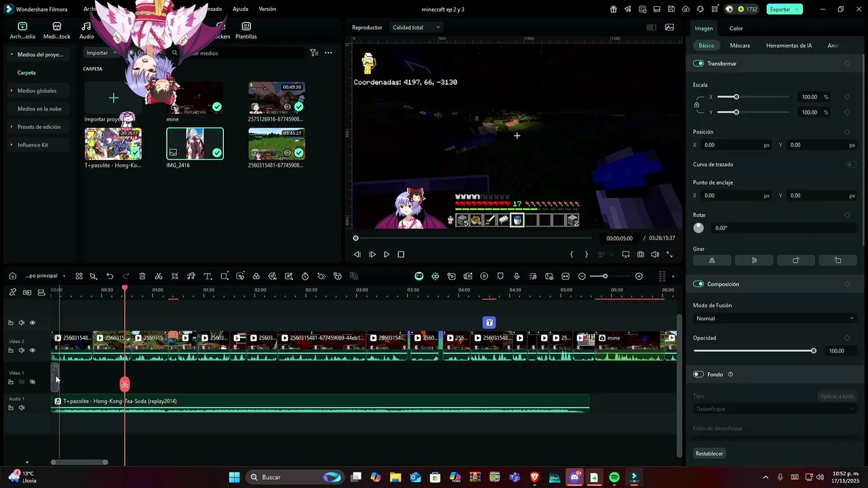Open the filter icon in media panel
The width and height of the screenshot is (868, 488).
pyautogui.click(x=314, y=53)
